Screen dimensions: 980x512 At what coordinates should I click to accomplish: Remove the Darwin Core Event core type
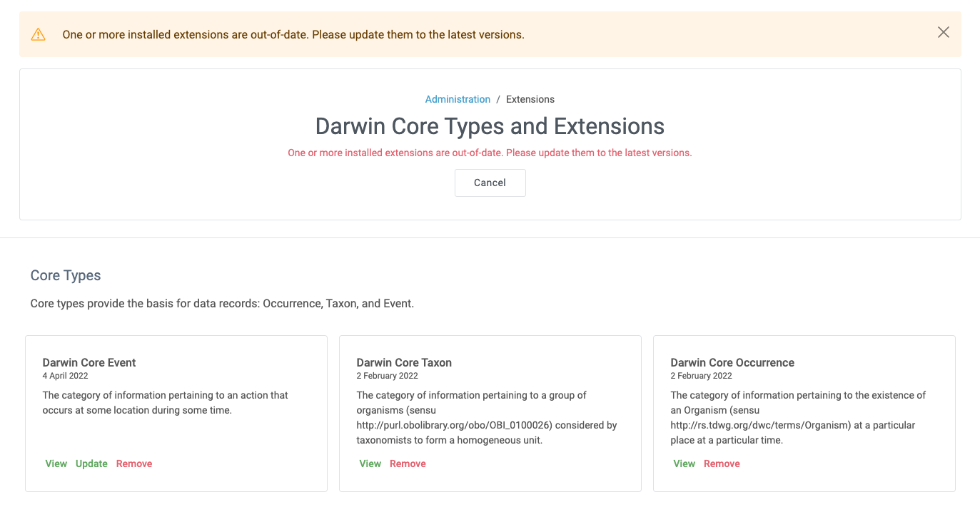tap(134, 464)
